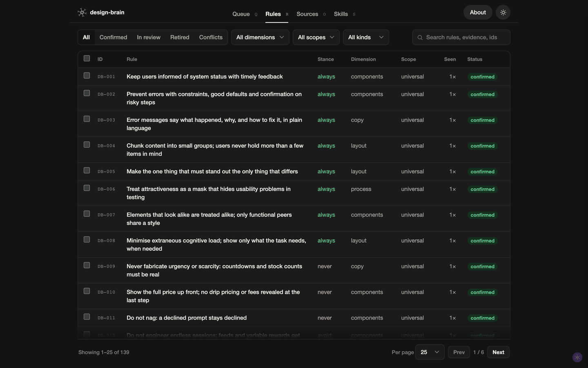
Task: Filter by Retired status
Action: (x=180, y=37)
